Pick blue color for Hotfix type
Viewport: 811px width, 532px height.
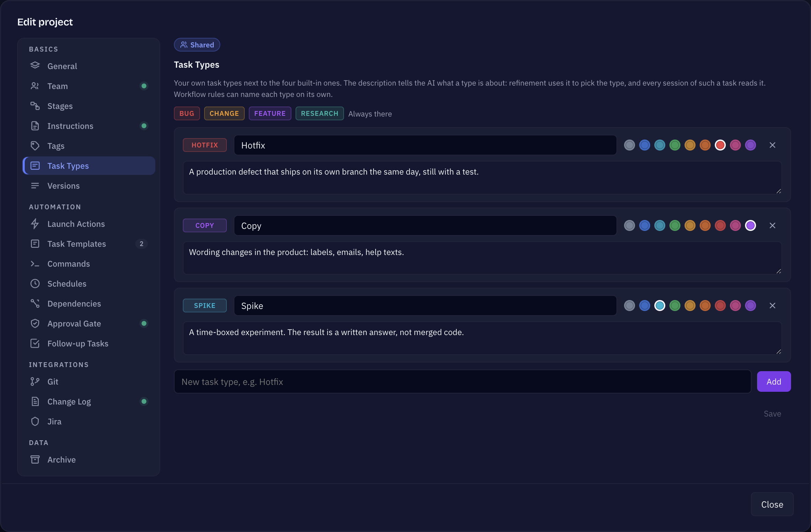pos(644,145)
